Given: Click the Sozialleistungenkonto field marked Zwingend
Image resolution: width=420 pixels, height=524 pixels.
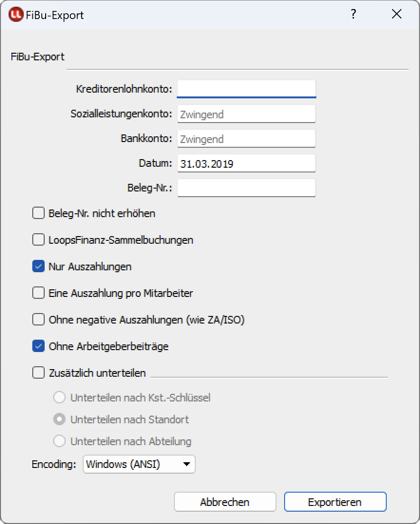Looking at the screenshot, I should (246, 114).
